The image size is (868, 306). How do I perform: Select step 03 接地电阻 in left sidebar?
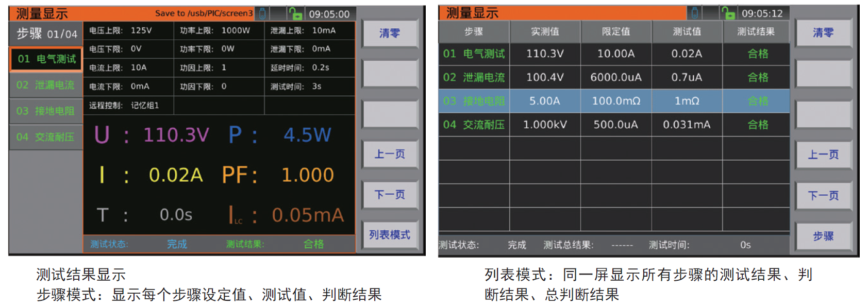coord(45,111)
